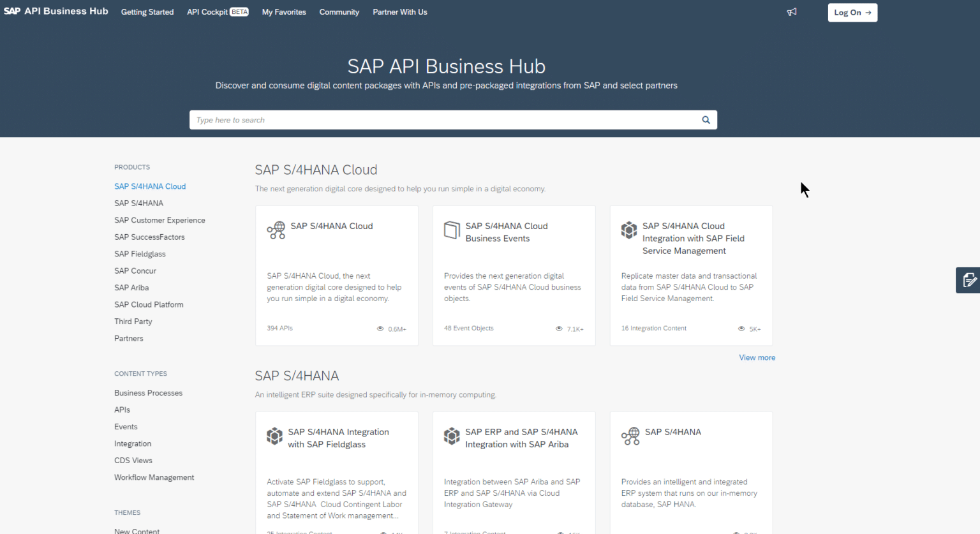Focus the 'Type here to search' field

(440, 120)
